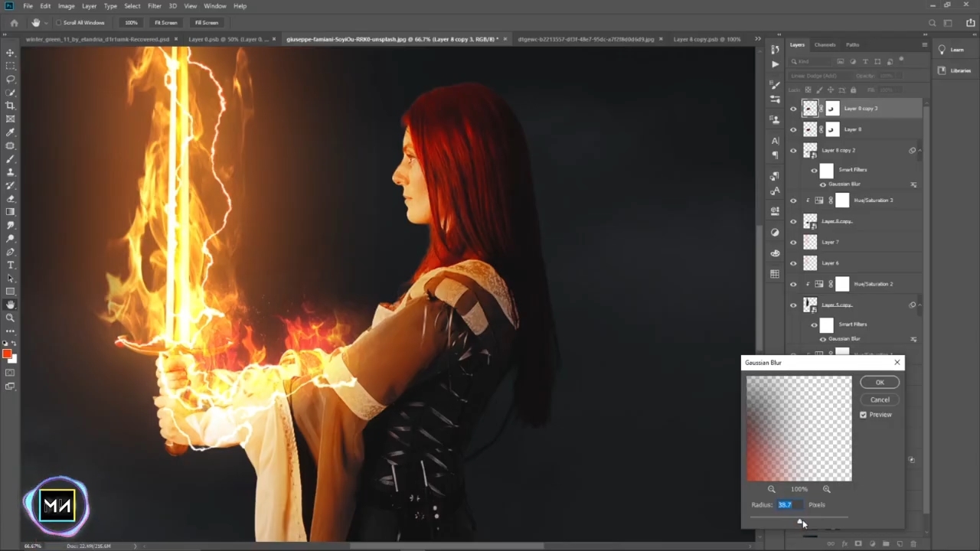The image size is (980, 551).
Task: Collapse Layer 5 copy smart filters
Action: click(920, 305)
